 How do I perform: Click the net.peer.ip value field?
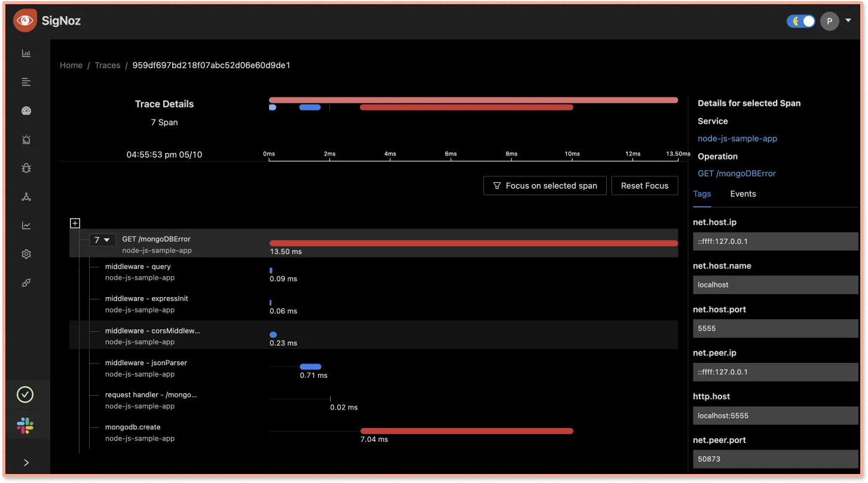775,372
